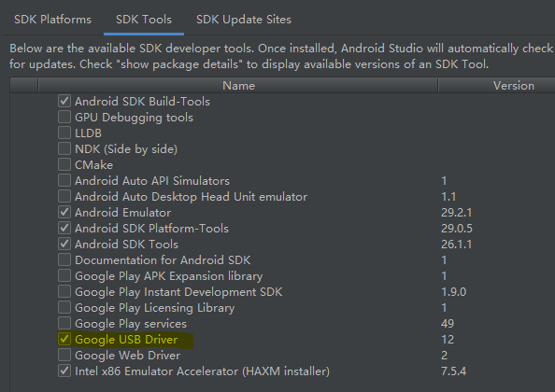Viewport: 555px width, 392px height.
Task: Tick Documentation for Android SDK checkbox
Action: coord(64,259)
